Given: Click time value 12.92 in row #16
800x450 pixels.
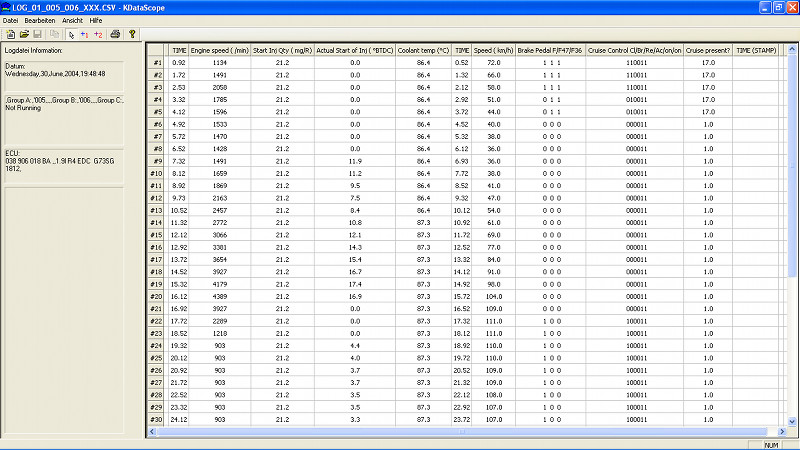Looking at the screenshot, I should click(x=179, y=247).
